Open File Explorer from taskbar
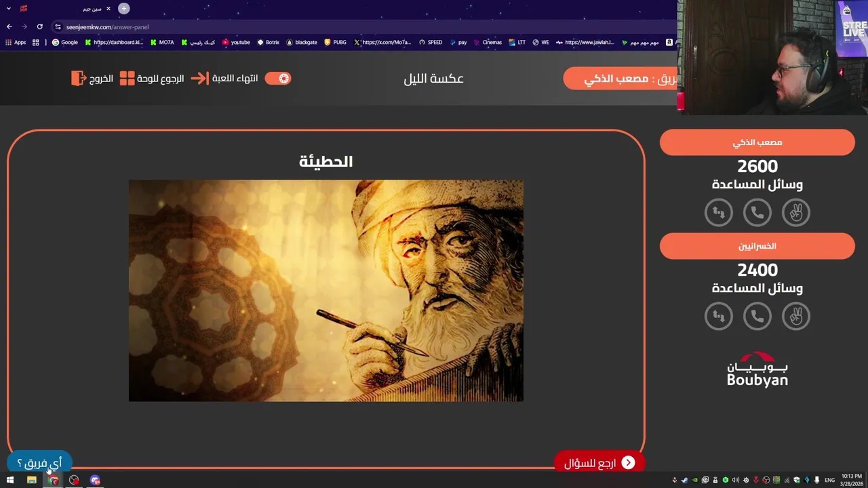The image size is (868, 488). pos(31,480)
